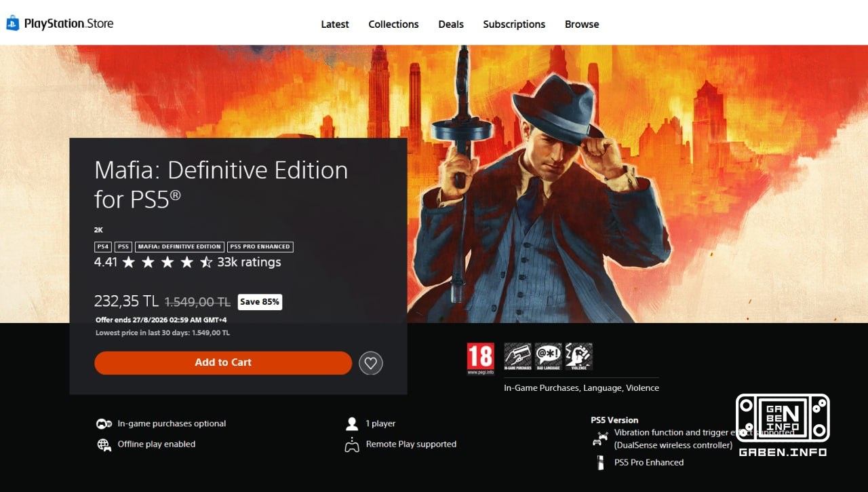Click the Remote Play supported label

coord(411,444)
